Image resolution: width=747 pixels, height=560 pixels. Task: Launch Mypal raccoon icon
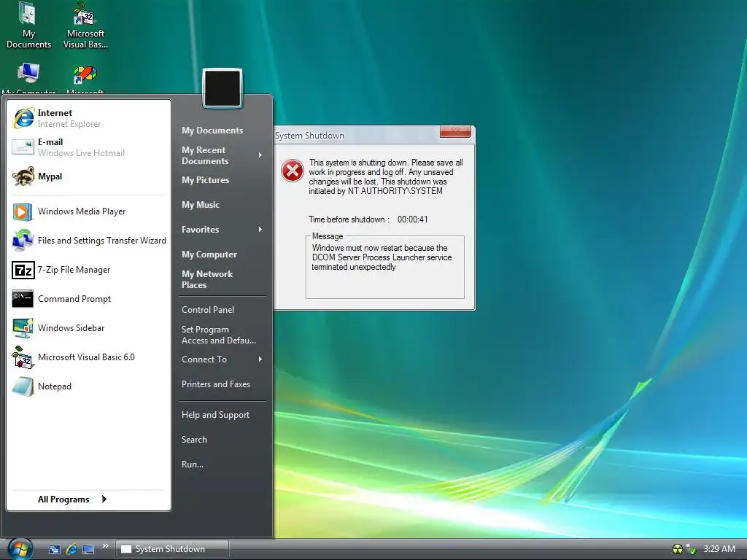23,176
